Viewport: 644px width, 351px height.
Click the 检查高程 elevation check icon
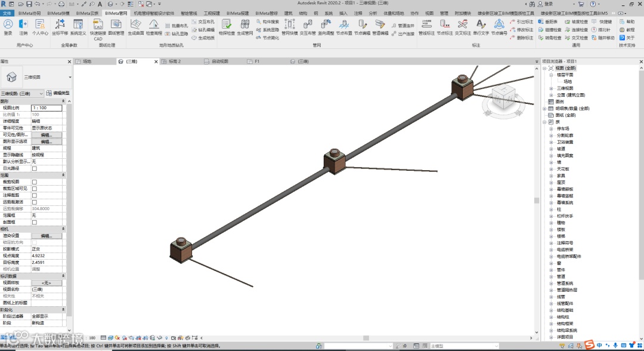click(154, 27)
